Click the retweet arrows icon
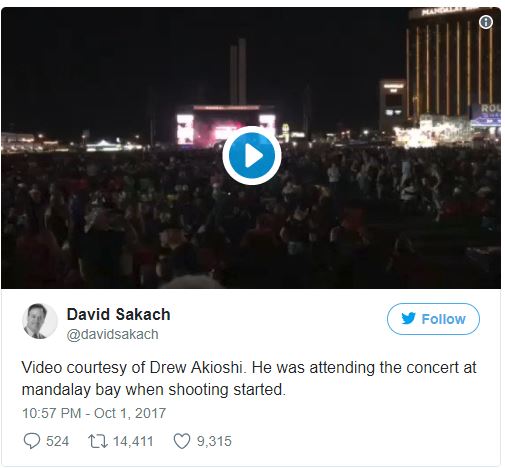Image resolution: width=505 pixels, height=468 pixels. tap(98, 441)
